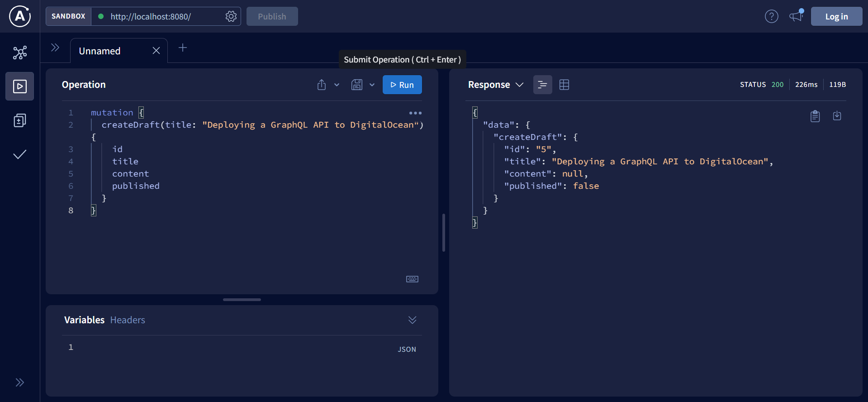Open the Explorer play sidebar icon
The width and height of the screenshot is (868, 402).
[x=20, y=86]
